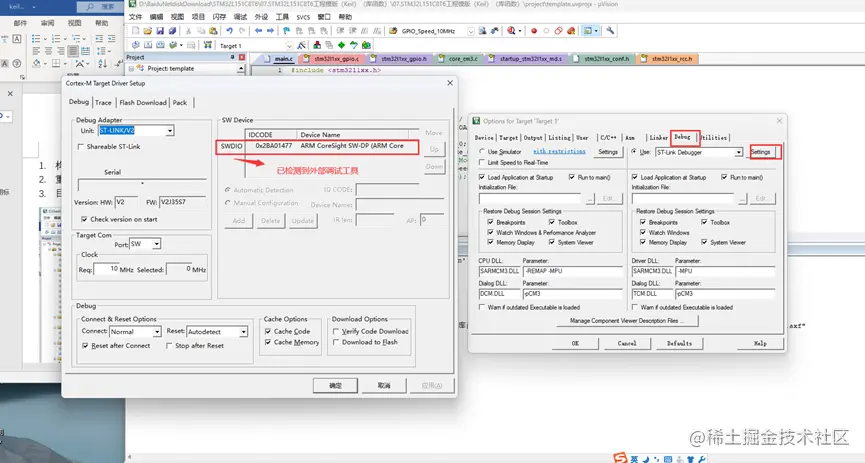Click the Options for Target magic wand icon
865x463 pixels.
click(301, 45)
